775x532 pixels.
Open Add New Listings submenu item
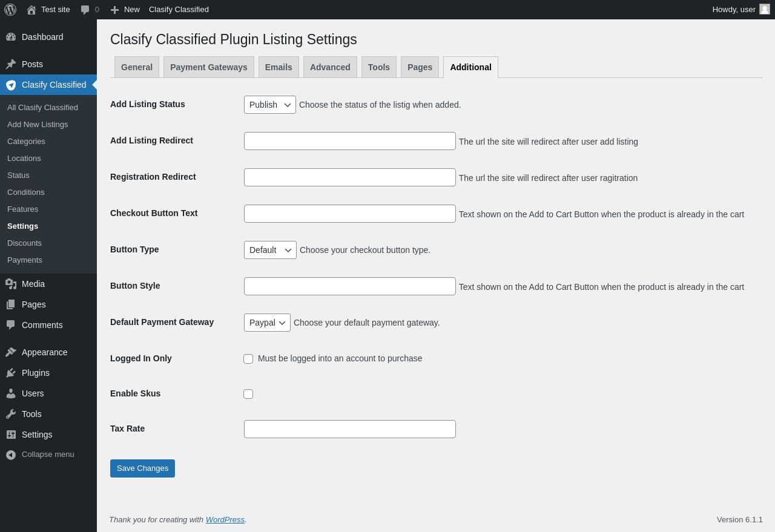38,125
